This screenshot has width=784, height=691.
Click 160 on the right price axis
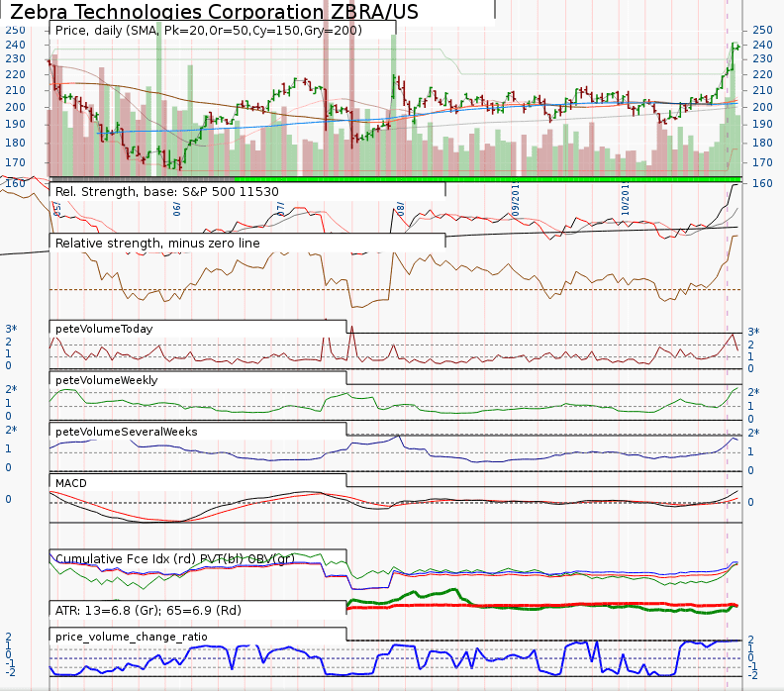pos(762,183)
